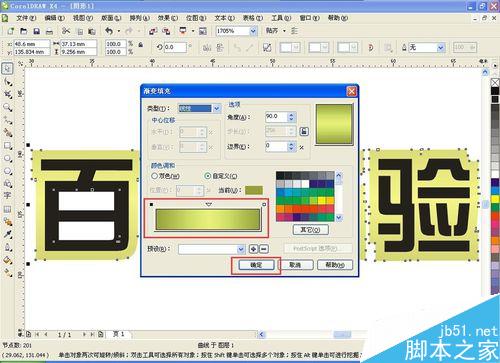Select the Freehand drawing tool
The height and width of the screenshot is (363, 500).
click(7, 120)
